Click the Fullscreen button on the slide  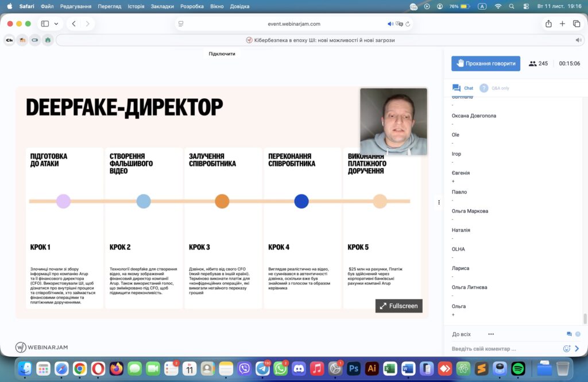coord(399,306)
